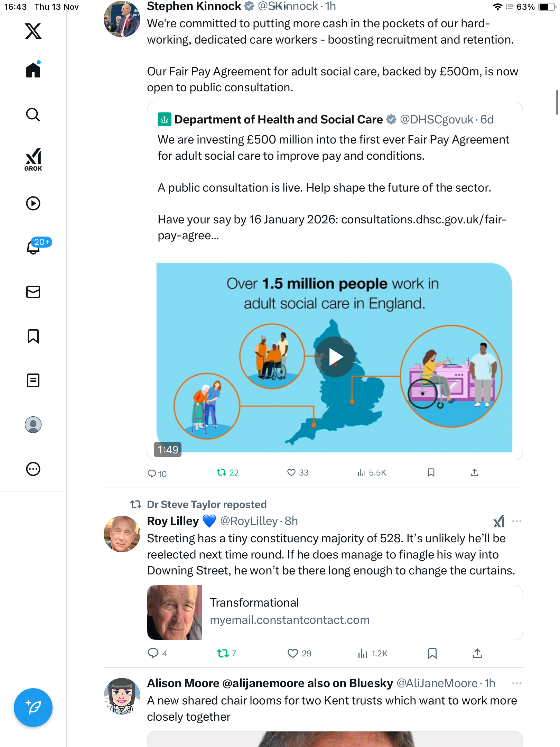This screenshot has width=560, height=747.
Task: Toggle repost on Roy Lilley's post
Action: tap(223, 653)
